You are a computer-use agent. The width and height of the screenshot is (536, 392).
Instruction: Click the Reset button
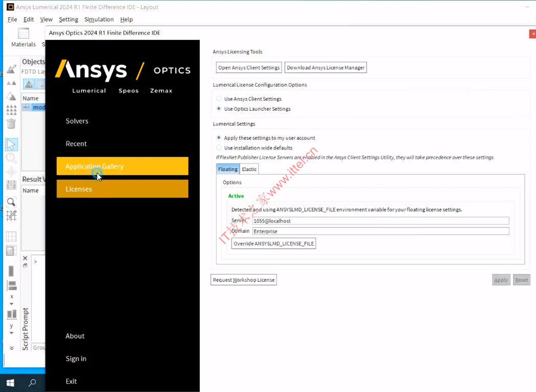522,280
